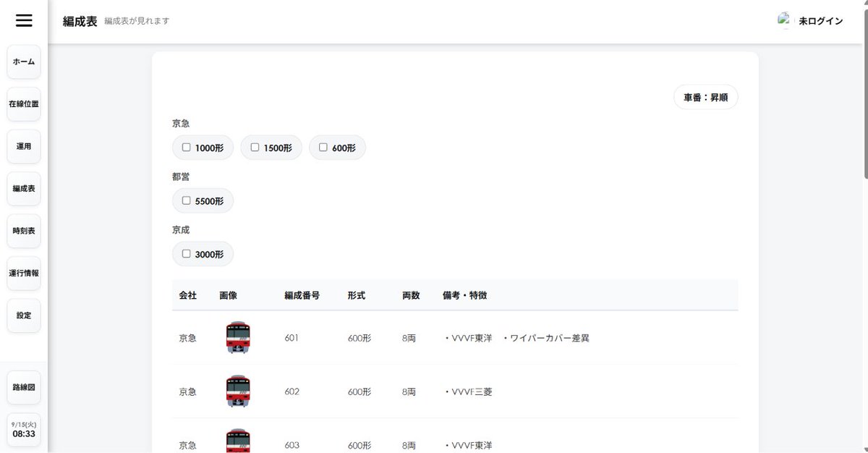Click the 両数 column header
868x453 pixels.
(412, 295)
